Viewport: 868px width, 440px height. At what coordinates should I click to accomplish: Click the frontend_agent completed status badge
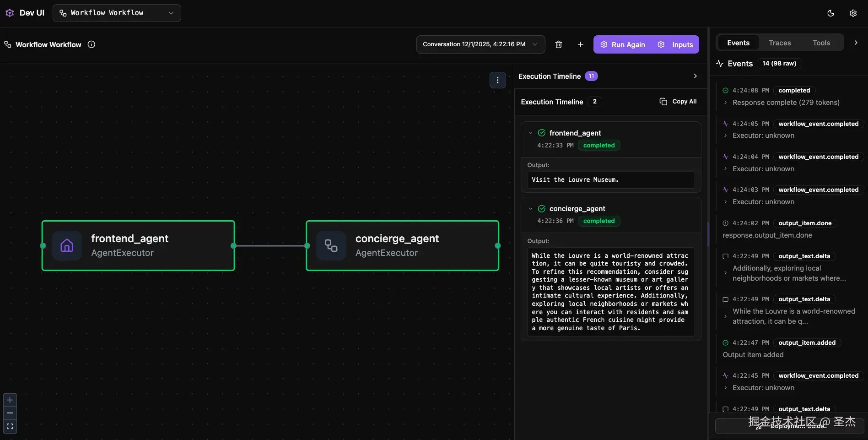(599, 145)
